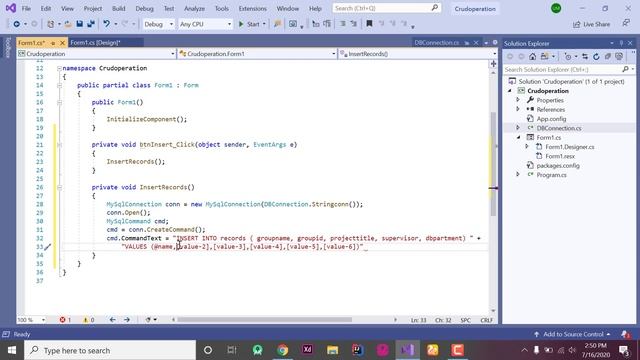
Task: Collapse the Form1.cs node
Action: click(518, 138)
